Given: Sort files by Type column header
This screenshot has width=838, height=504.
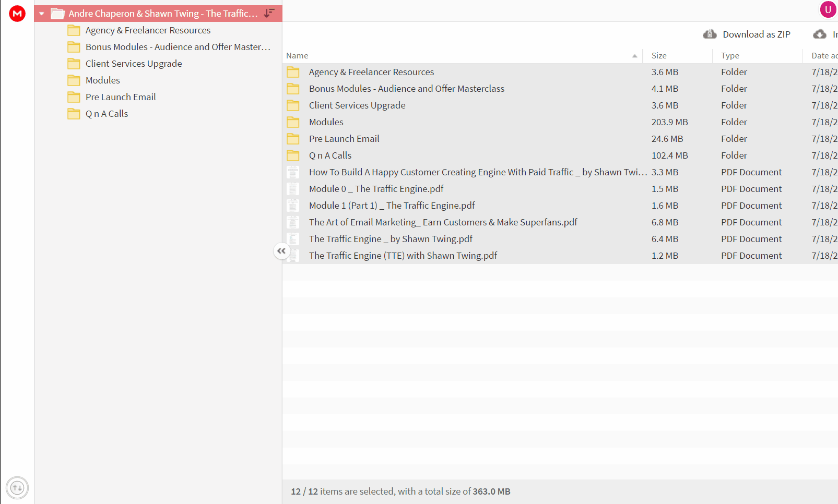Looking at the screenshot, I should click(x=730, y=55).
